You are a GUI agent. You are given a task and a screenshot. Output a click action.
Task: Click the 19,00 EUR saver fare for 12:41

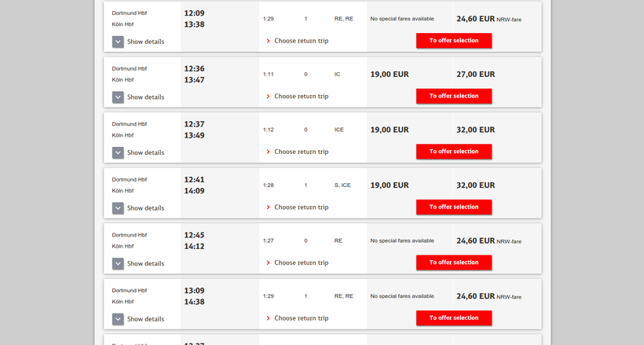click(390, 185)
